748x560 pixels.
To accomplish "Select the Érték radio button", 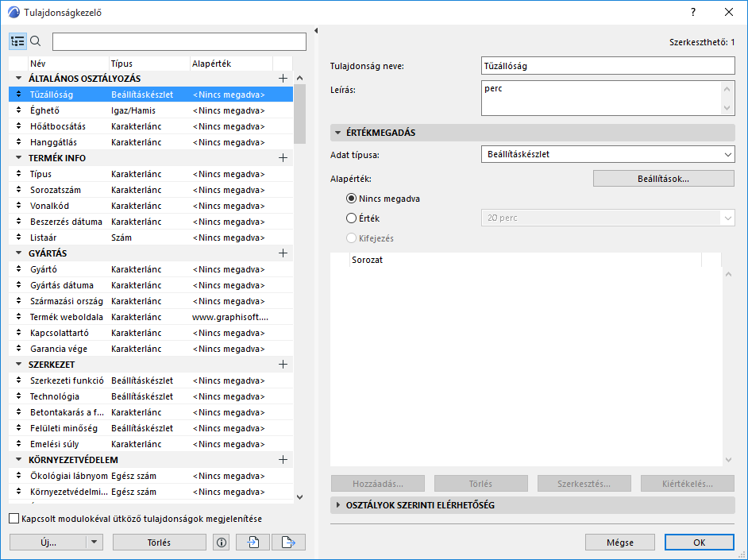I will point(351,218).
